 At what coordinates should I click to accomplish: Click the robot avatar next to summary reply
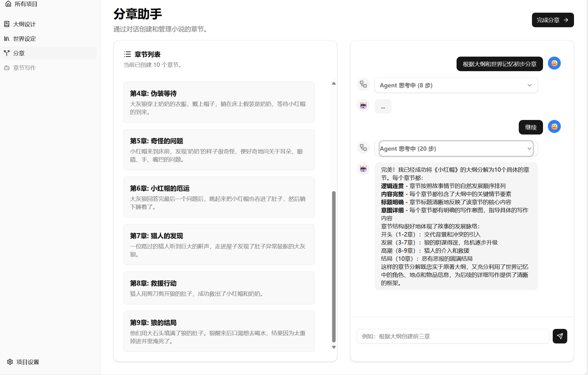coord(363,169)
